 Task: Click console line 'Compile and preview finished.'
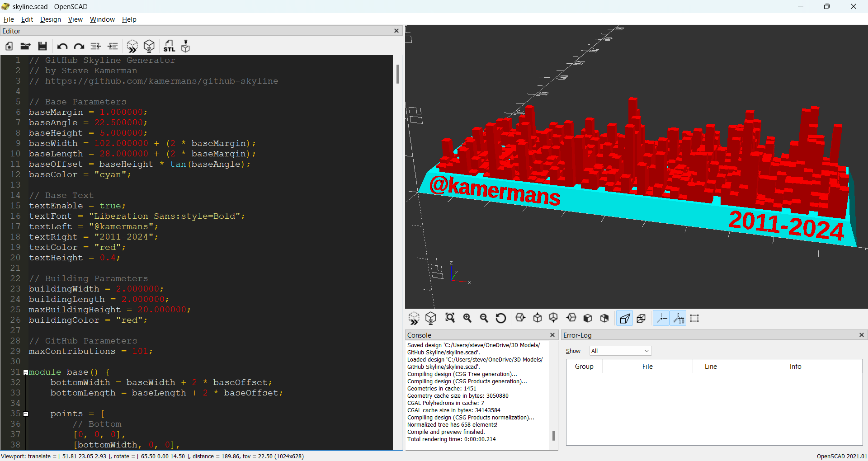pos(446,432)
